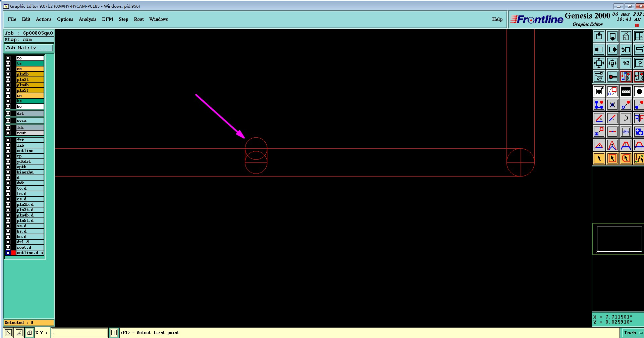Click the 1:2 scale zoom icon
This screenshot has height=338, width=644.
(x=626, y=63)
